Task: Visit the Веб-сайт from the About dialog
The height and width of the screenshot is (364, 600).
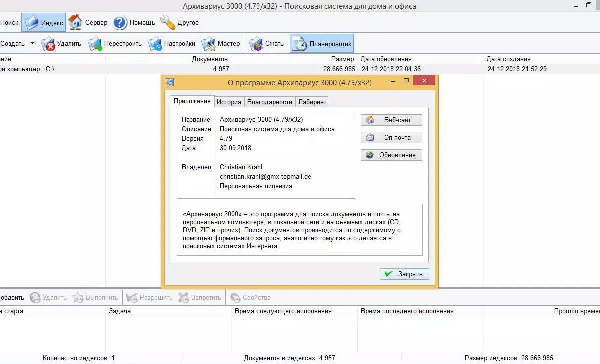Action: coord(391,120)
